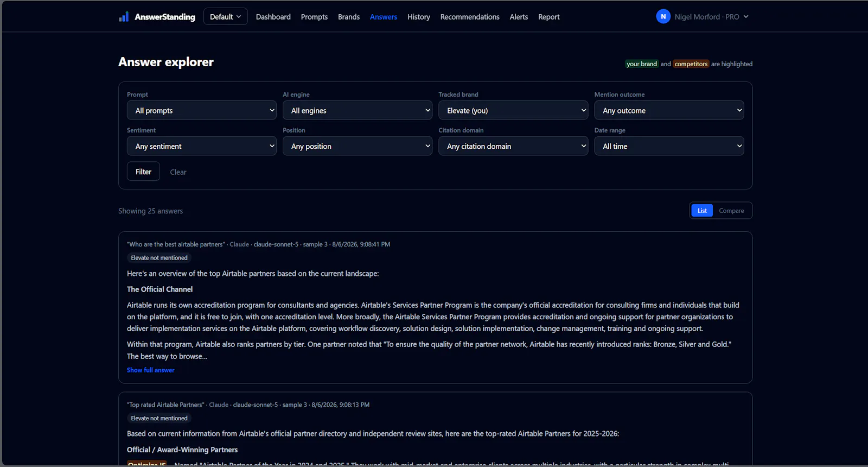Switch to List view

click(x=702, y=211)
